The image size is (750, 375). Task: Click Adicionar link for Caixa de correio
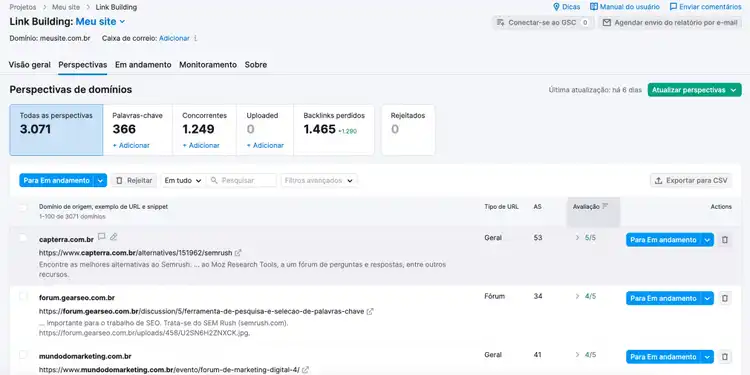[x=174, y=38]
